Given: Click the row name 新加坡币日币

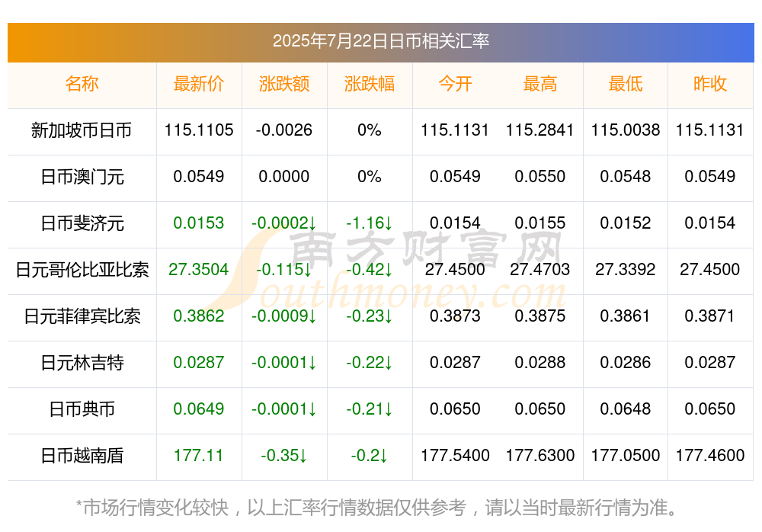Looking at the screenshot, I should (x=82, y=130).
